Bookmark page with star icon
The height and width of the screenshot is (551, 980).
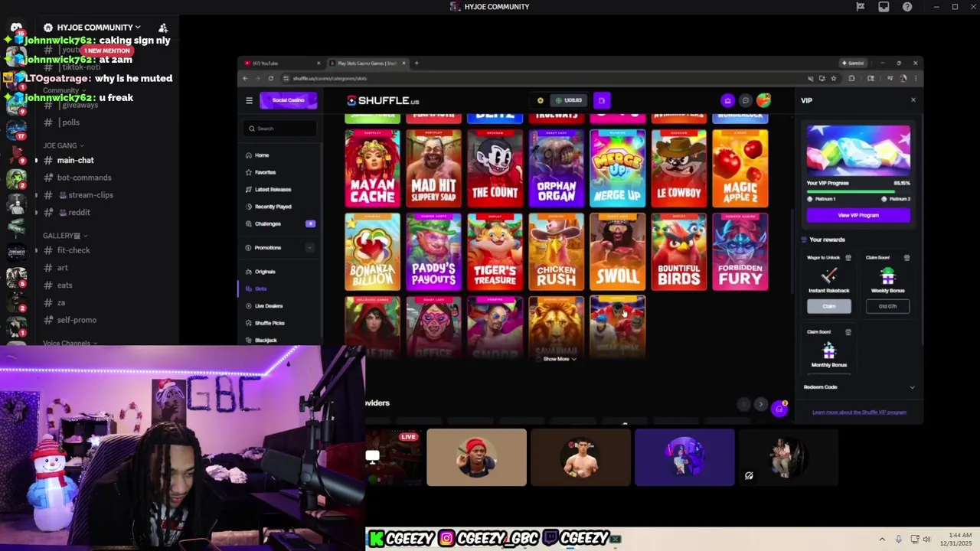(834, 78)
